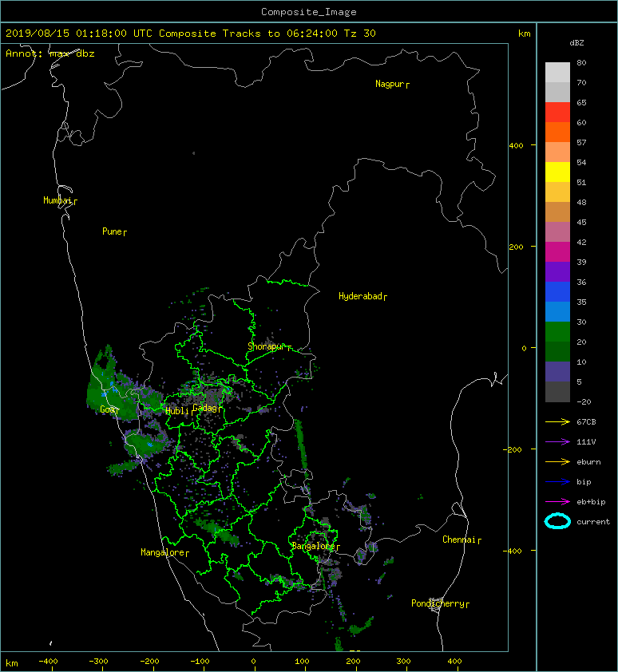Viewport: 618px width, 672px height.
Task: Click the yellow 67CB arrow legend
Action: pyautogui.click(x=557, y=421)
